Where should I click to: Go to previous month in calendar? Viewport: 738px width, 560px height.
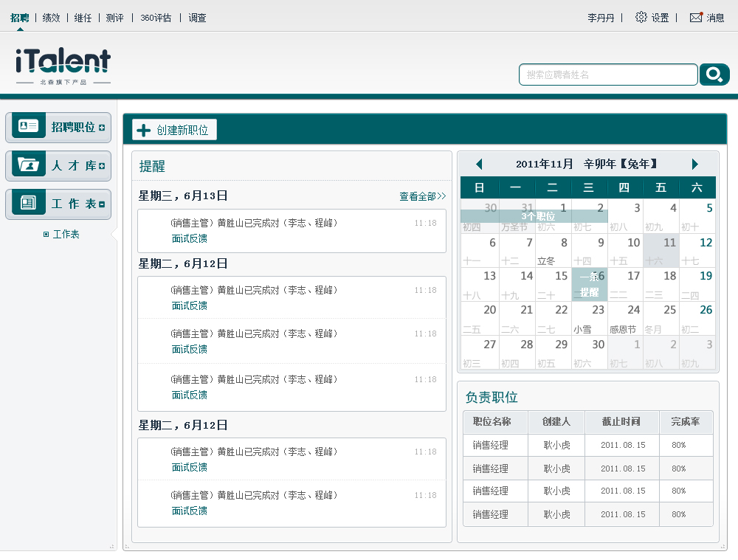[479, 165]
